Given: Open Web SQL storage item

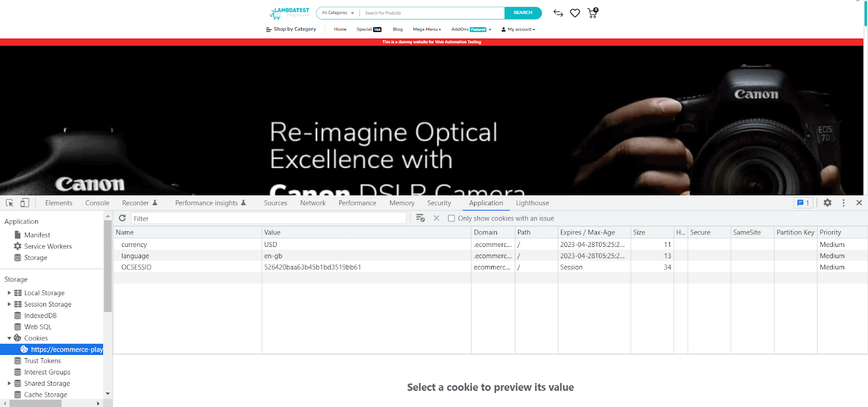Looking at the screenshot, I should (38, 327).
